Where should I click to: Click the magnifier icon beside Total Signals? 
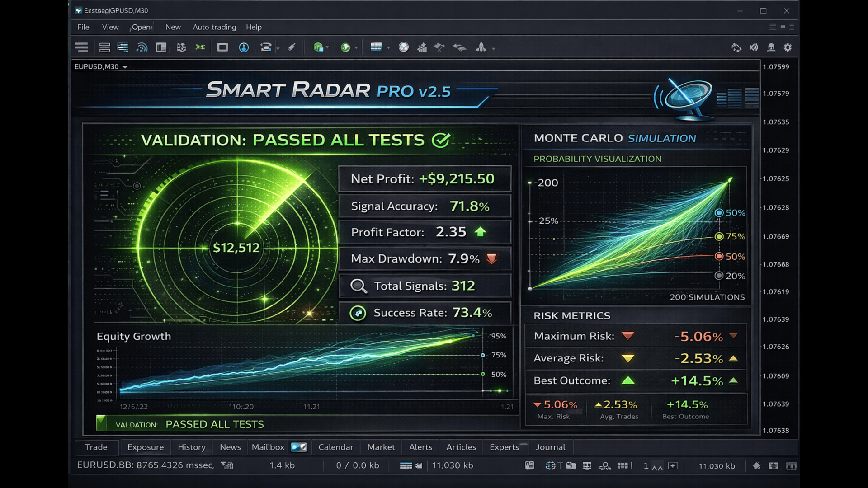[x=359, y=286]
